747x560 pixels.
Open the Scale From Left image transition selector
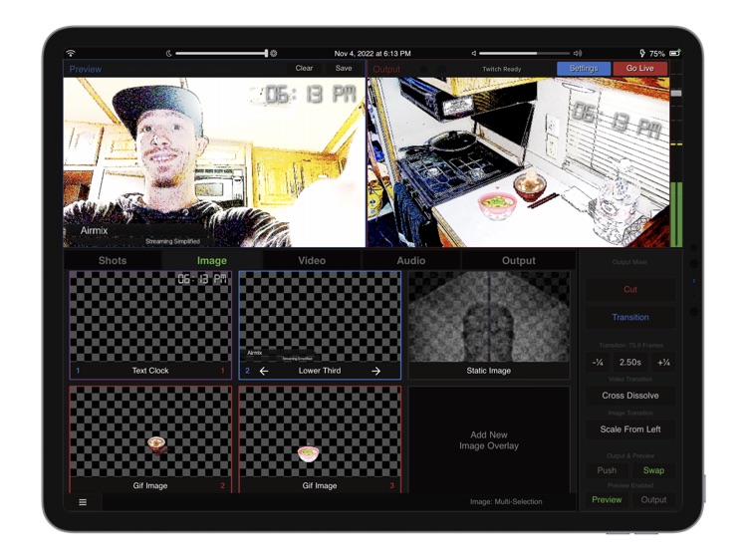[x=630, y=429]
